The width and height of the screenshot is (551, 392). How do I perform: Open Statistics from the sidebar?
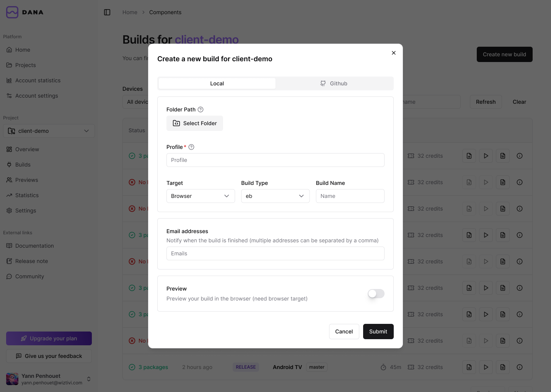(x=26, y=195)
